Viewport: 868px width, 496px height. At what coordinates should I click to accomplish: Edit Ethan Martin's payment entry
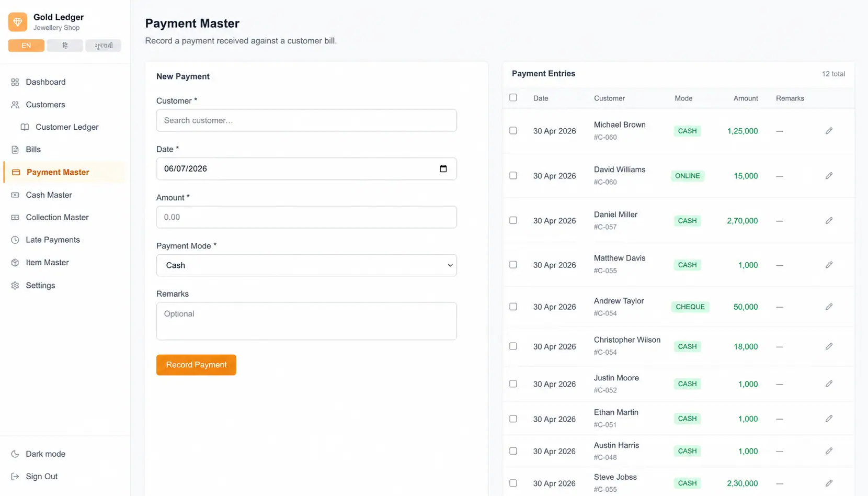click(x=829, y=419)
